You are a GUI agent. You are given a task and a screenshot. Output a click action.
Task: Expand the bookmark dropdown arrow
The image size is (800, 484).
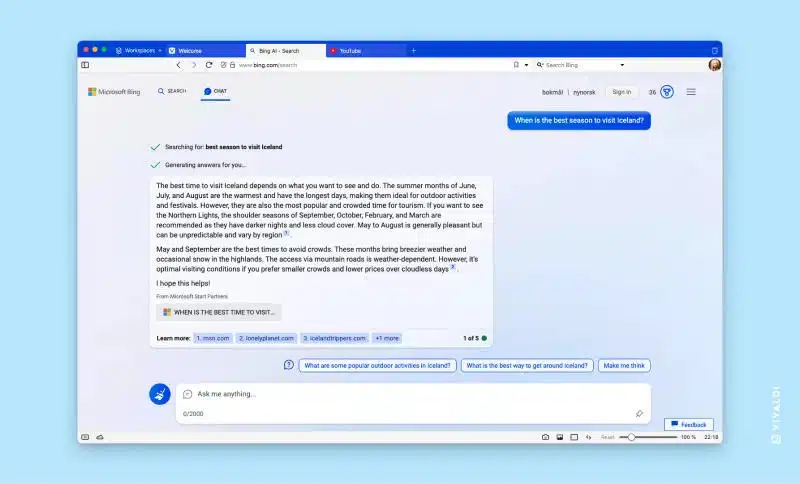tap(527, 65)
